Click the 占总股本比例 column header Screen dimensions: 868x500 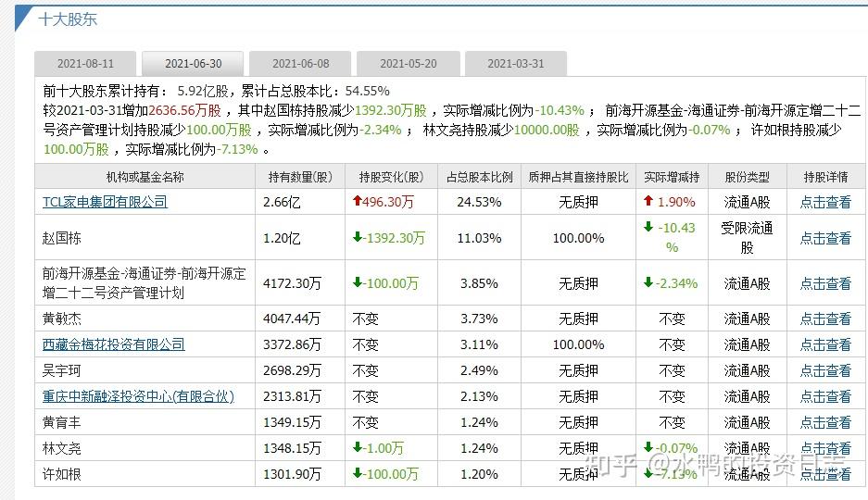pos(480,177)
